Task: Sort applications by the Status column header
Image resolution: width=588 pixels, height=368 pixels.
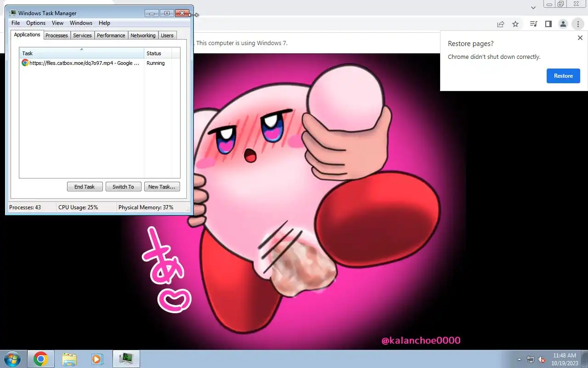Action: [x=158, y=53]
